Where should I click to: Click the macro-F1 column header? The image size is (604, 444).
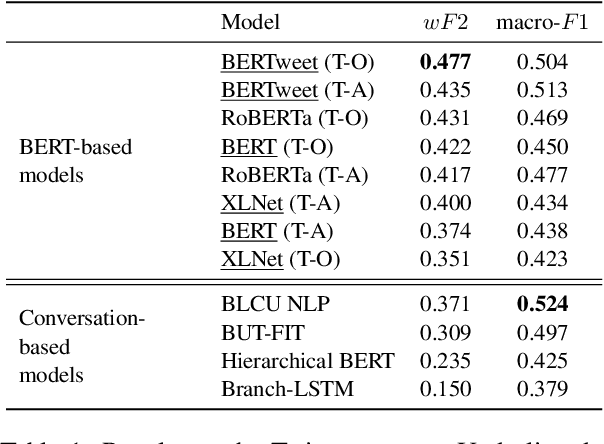542,21
